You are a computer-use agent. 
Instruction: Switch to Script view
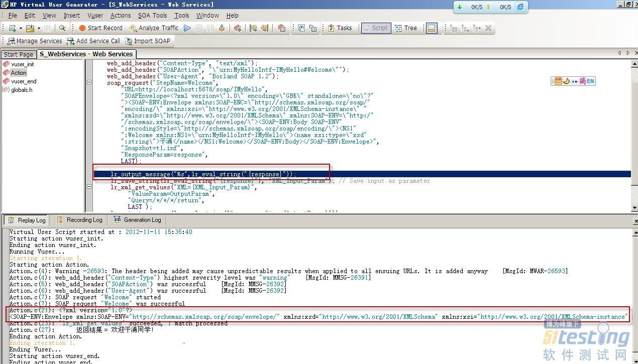point(375,28)
